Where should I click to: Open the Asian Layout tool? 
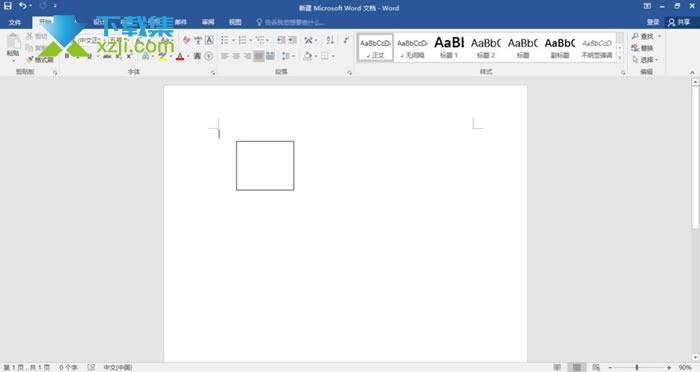point(308,40)
